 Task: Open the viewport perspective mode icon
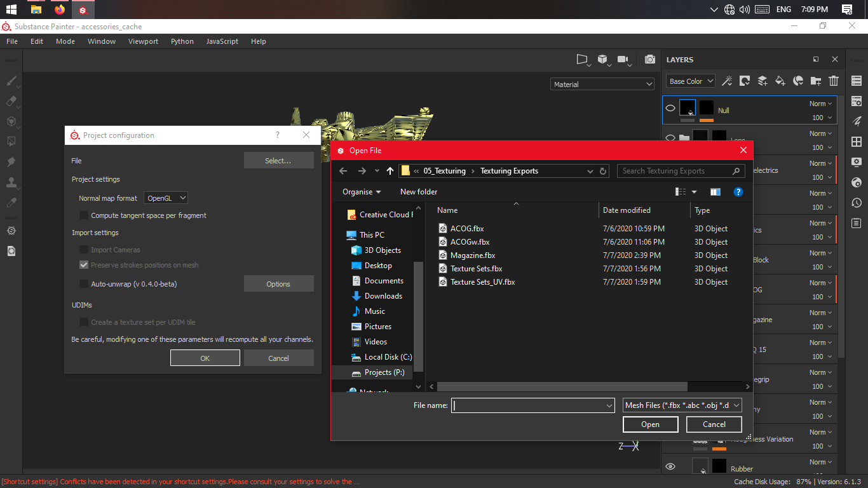pyautogui.click(x=582, y=59)
